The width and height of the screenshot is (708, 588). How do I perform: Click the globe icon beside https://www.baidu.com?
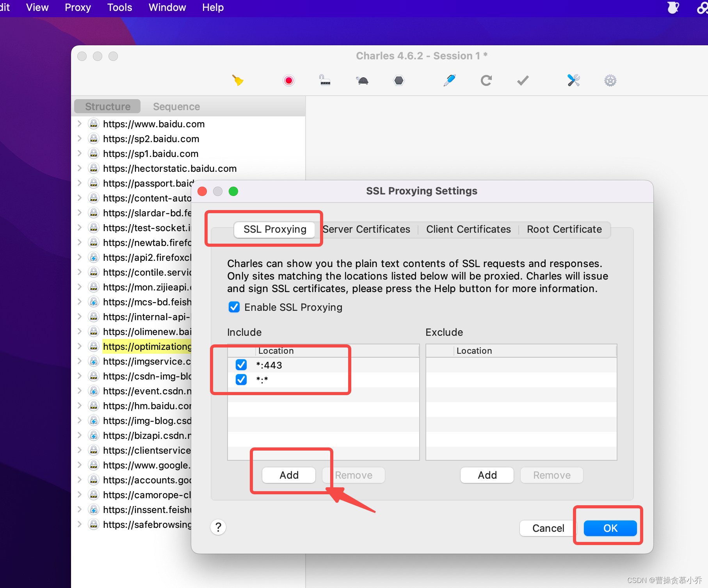pyautogui.click(x=94, y=124)
